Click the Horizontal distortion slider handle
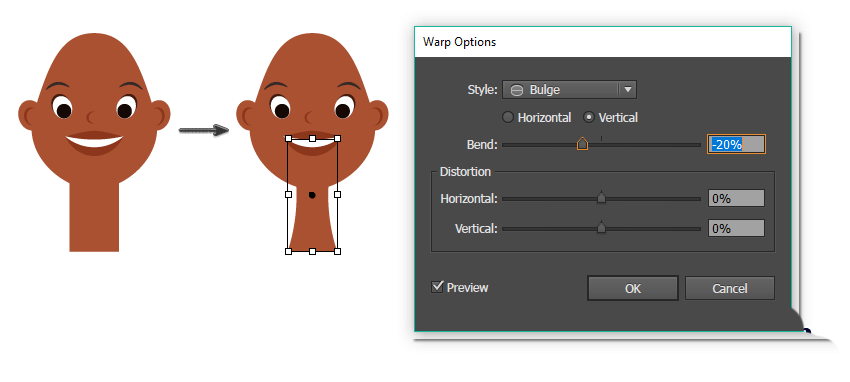The height and width of the screenshot is (382, 850). (x=601, y=198)
